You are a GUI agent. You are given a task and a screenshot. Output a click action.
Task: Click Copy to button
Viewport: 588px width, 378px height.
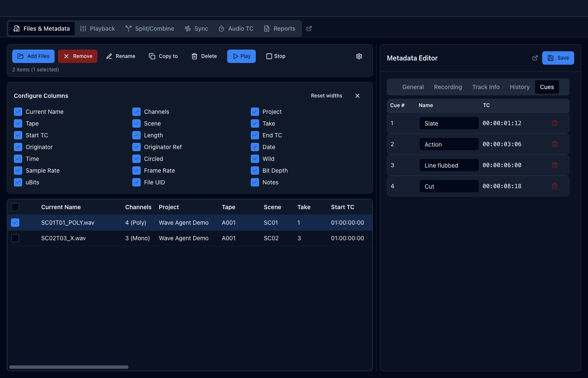[163, 56]
